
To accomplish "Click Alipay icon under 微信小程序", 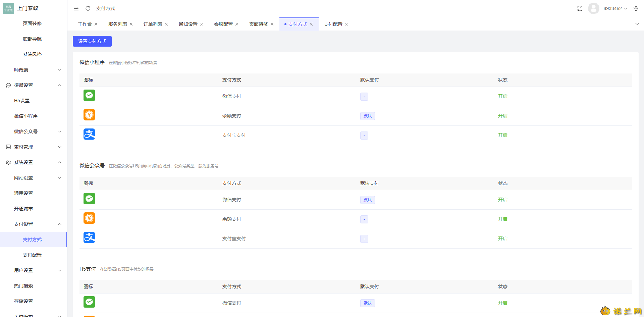I will point(89,134).
